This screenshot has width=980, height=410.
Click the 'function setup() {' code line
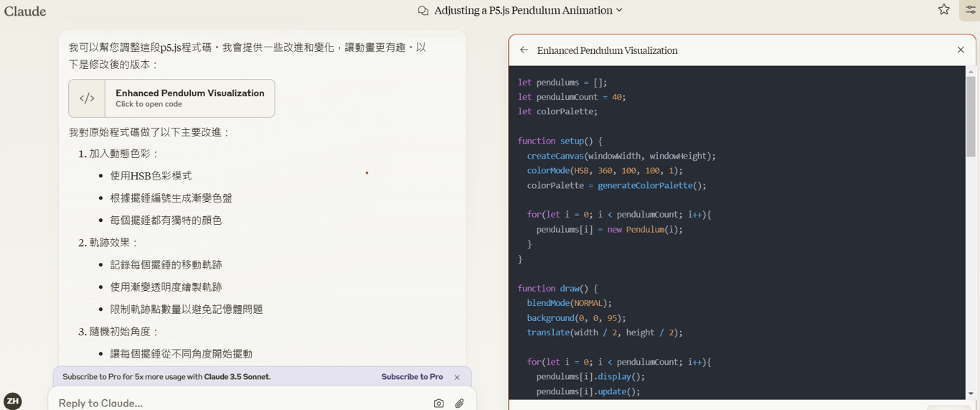[x=560, y=141]
